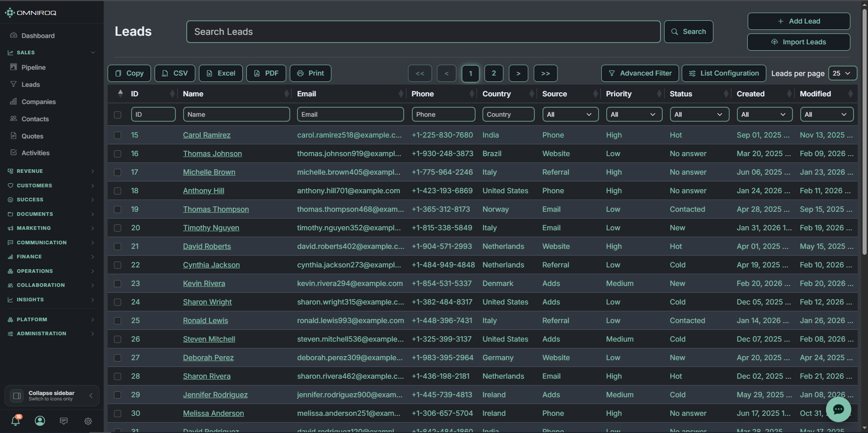Go to page 2
868x433 pixels.
pos(494,73)
